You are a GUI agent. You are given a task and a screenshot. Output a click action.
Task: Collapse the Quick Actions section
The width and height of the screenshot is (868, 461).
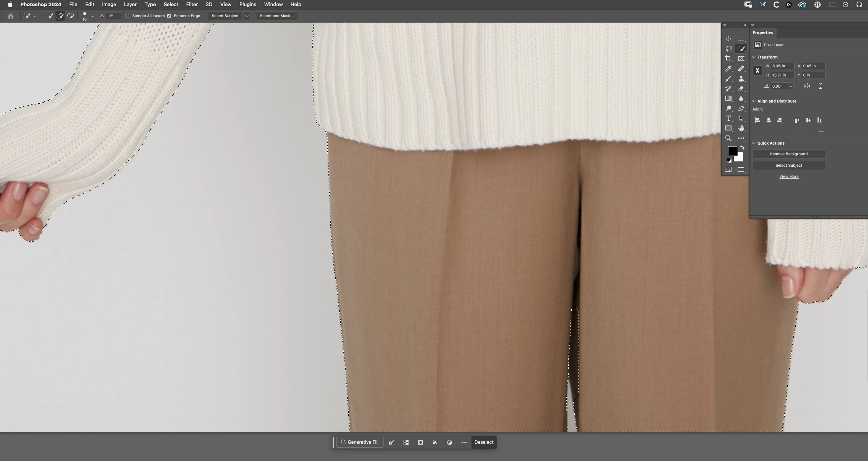pos(754,143)
